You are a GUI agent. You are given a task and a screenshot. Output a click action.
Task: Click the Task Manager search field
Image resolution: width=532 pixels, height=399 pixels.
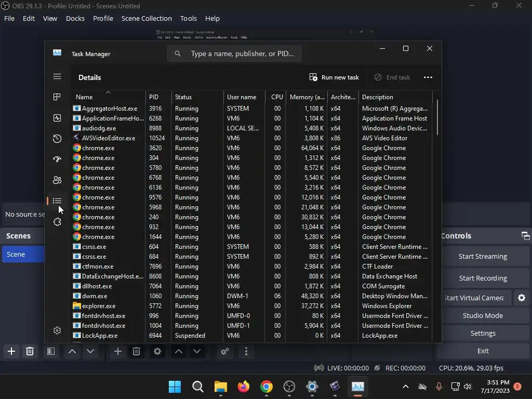(x=234, y=54)
